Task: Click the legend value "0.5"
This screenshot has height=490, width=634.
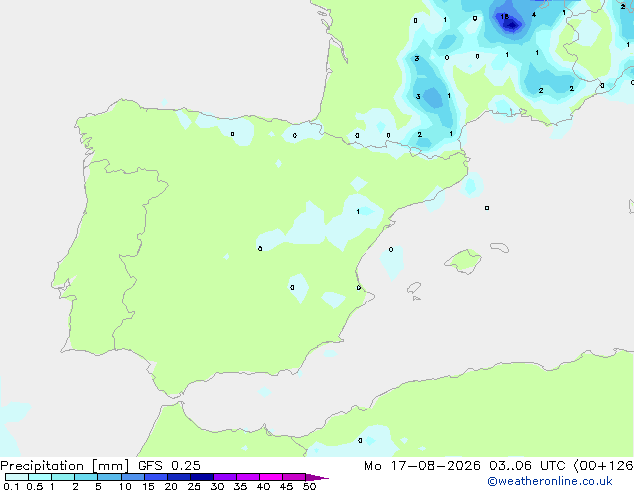Action: [35, 486]
